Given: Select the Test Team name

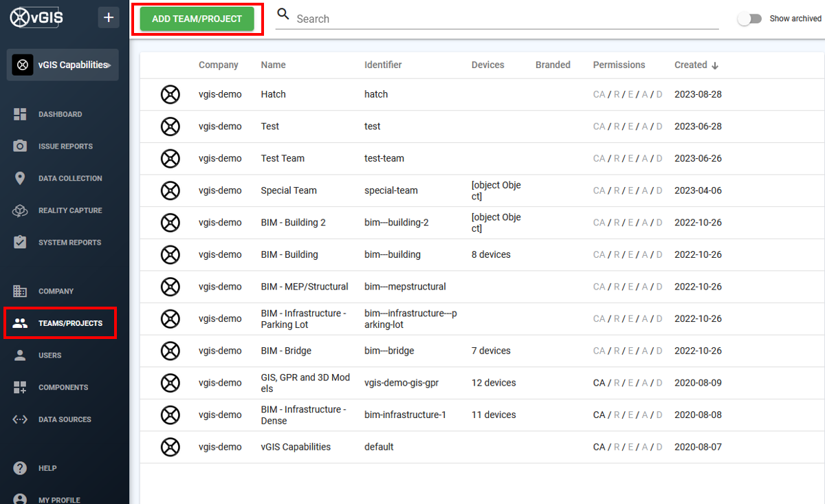Looking at the screenshot, I should (283, 158).
